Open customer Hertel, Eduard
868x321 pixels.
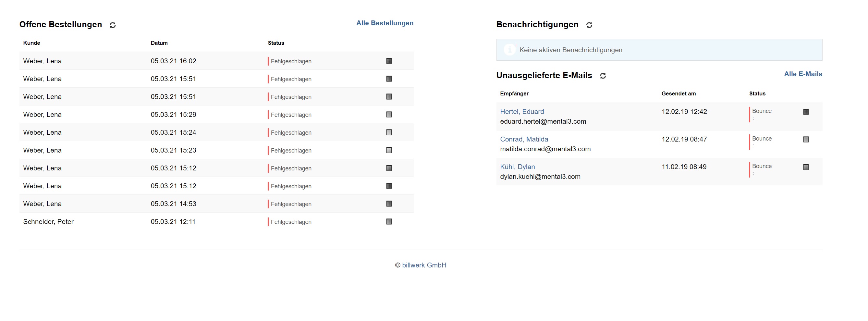pyautogui.click(x=522, y=112)
